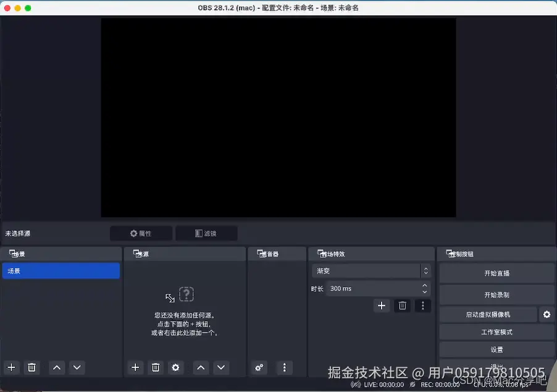Viewport: 557px width, 392px height.
Task: Add a new scene with the plus icon
Action: click(x=11, y=367)
